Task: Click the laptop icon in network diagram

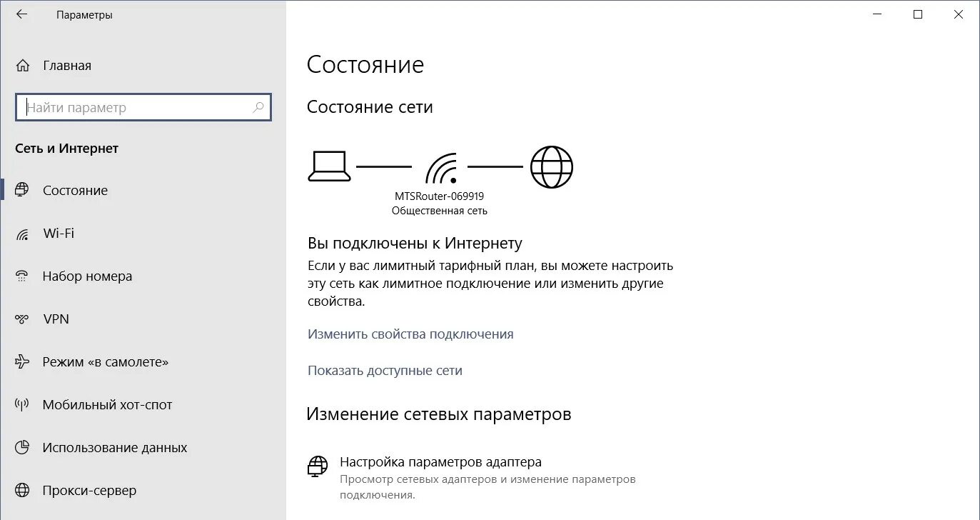Action: pyautogui.click(x=329, y=166)
